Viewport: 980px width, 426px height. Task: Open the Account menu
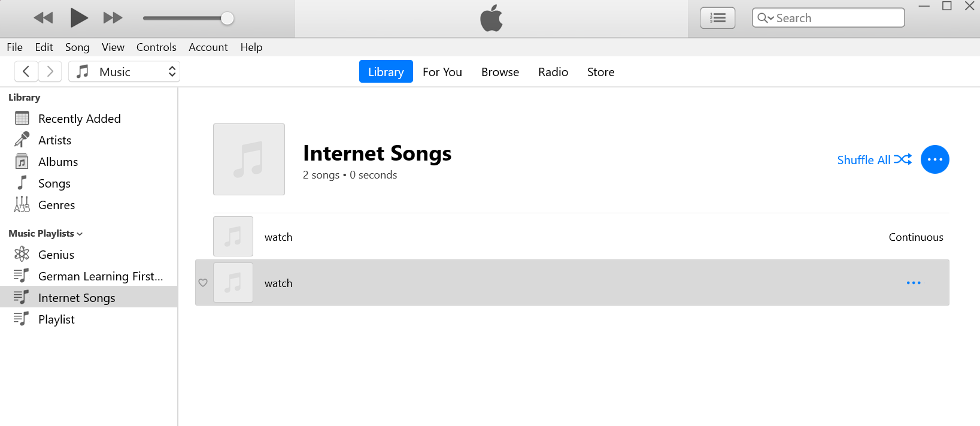click(208, 47)
